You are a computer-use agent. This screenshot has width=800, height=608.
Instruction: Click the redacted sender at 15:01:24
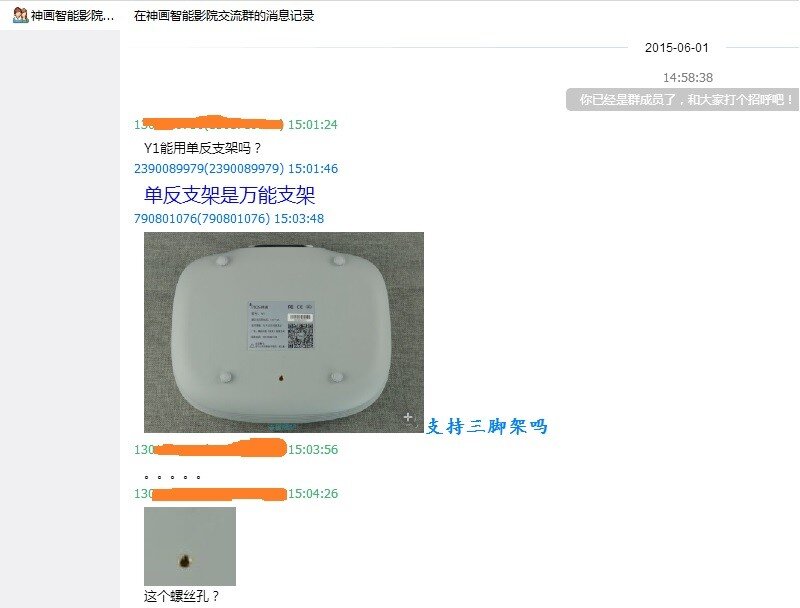click(x=209, y=124)
